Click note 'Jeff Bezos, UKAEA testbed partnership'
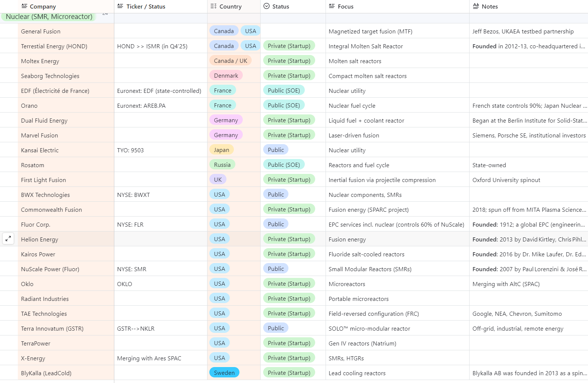The height and width of the screenshot is (383, 588). click(x=529, y=31)
